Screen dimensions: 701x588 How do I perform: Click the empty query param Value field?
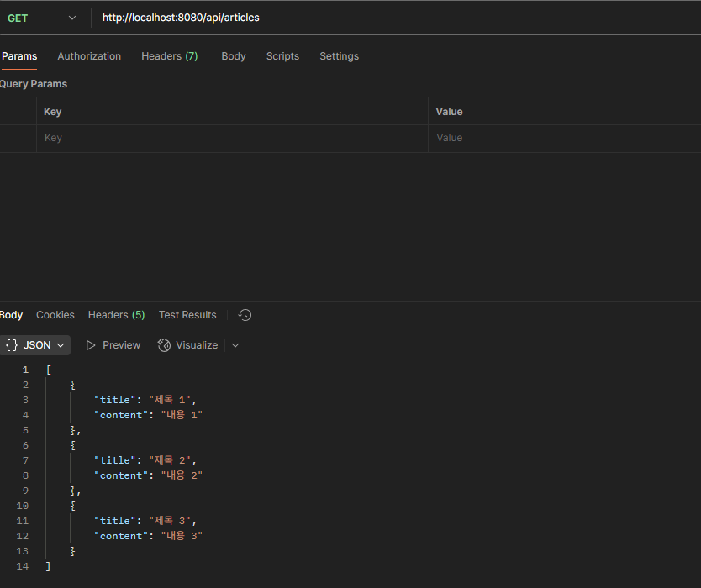coord(565,138)
